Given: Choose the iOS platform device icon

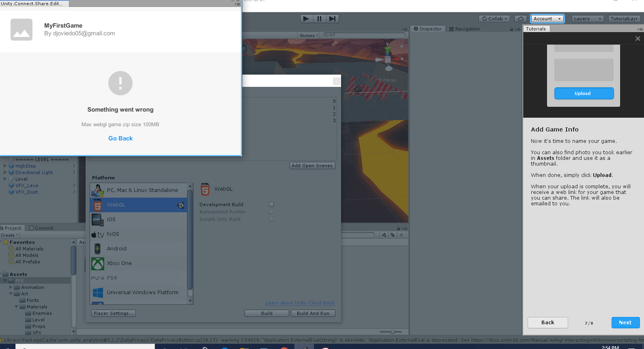Looking at the screenshot, I should coord(98,220).
